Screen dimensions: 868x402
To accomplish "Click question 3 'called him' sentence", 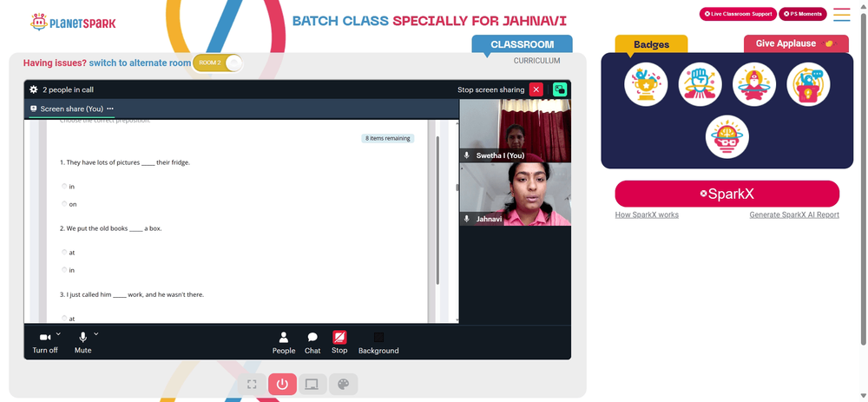I will coord(132,294).
